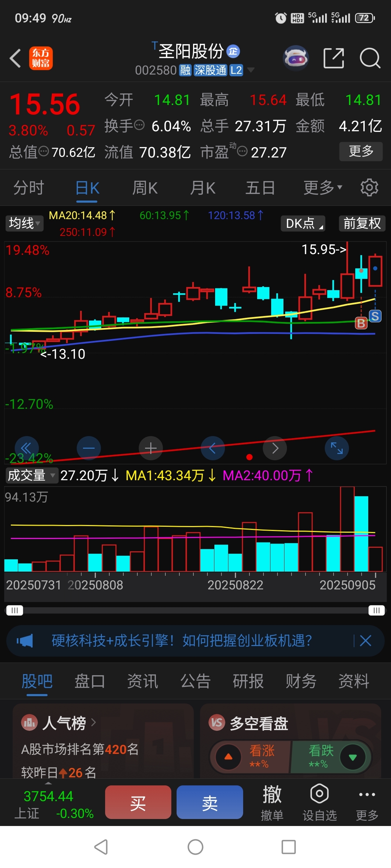The height and width of the screenshot is (868, 391).
Task: Switch to 月K chart tab
Action: [x=203, y=188]
